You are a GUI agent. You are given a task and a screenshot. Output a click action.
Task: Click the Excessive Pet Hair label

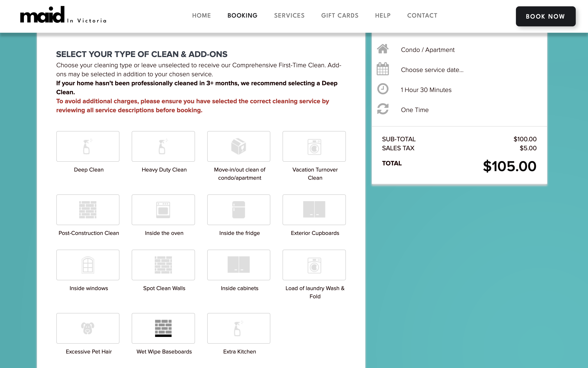(89, 352)
